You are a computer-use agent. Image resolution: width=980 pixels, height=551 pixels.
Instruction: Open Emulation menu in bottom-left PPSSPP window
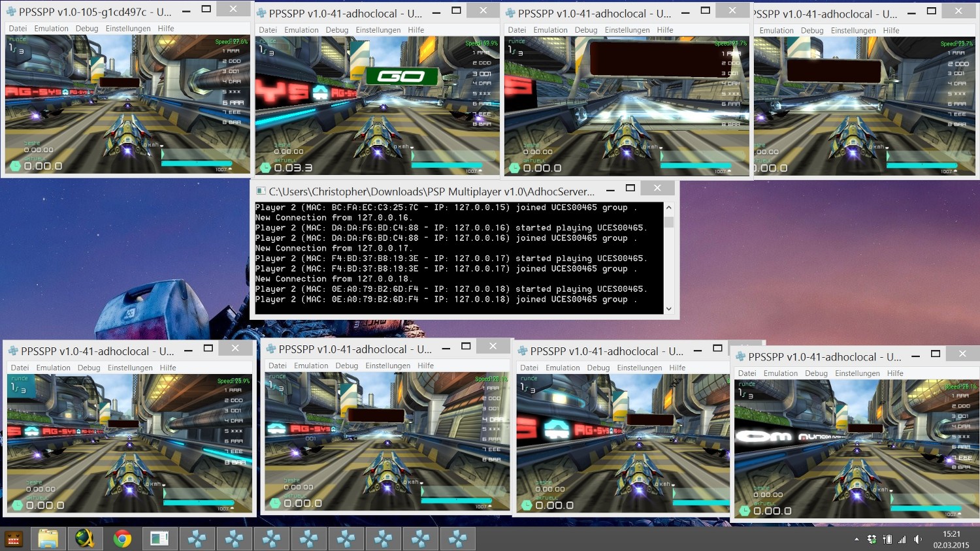pos(53,368)
